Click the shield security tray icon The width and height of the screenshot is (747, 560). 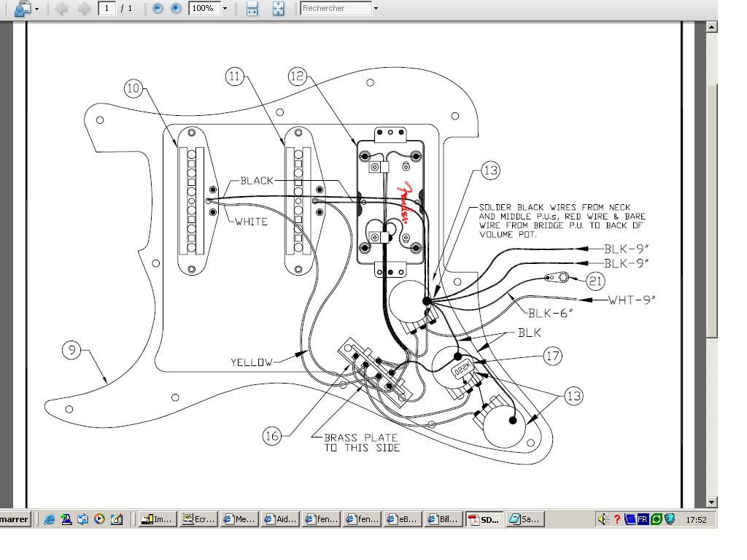coord(670,519)
